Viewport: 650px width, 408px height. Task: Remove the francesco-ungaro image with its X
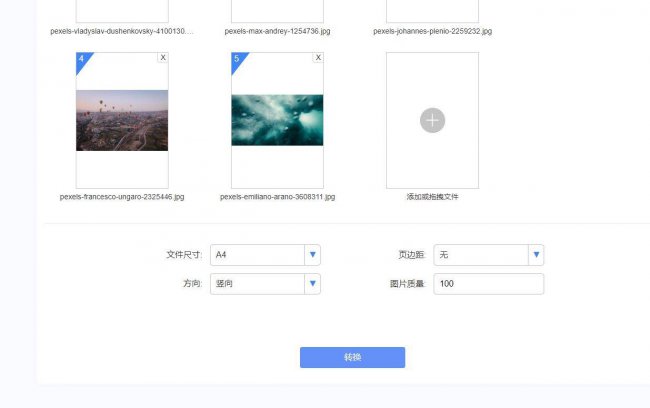pos(163,58)
